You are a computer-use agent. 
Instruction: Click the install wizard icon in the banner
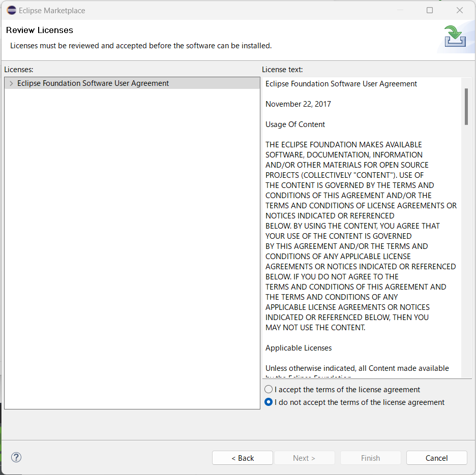(x=455, y=36)
